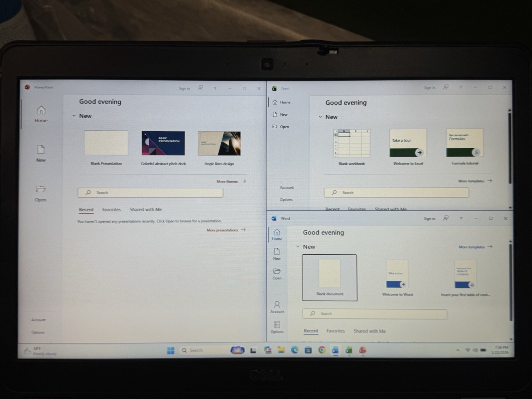
Task: Open Microsoft Store from the taskbar
Action: tap(308, 350)
